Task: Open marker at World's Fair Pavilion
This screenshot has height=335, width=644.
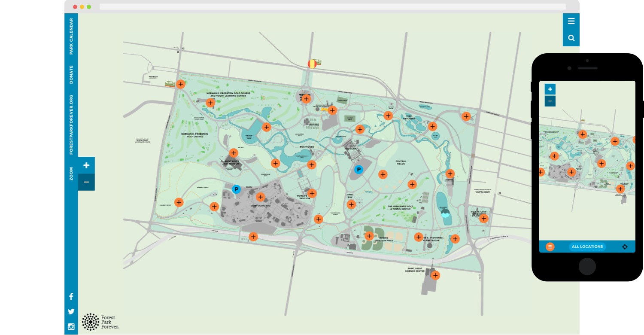Action: [312, 193]
